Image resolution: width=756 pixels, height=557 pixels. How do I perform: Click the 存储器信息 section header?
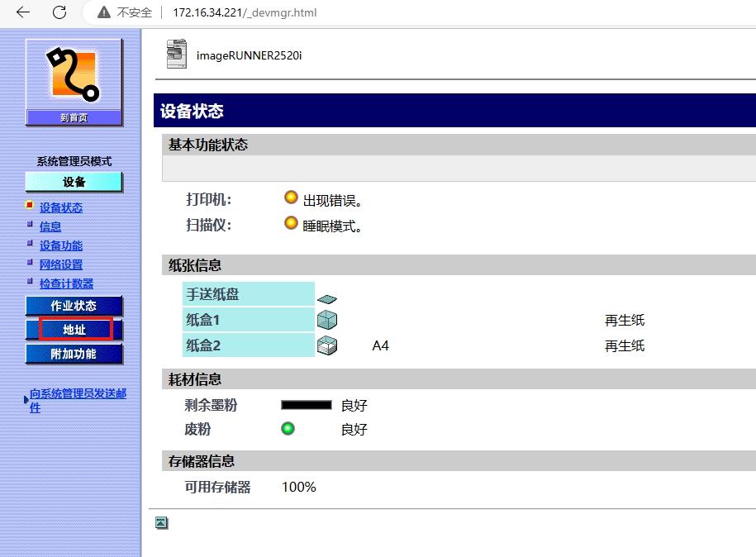[459, 461]
